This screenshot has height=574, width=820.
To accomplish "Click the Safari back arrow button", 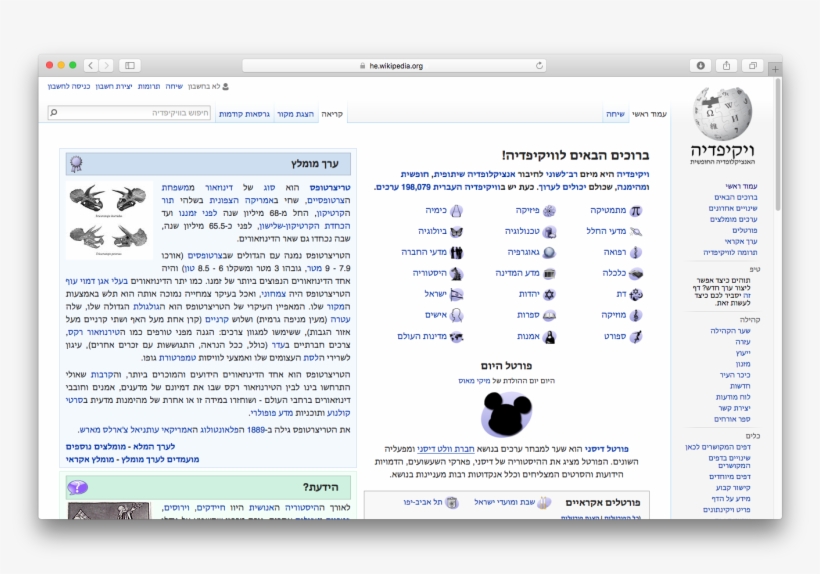I will pyautogui.click(x=91, y=65).
